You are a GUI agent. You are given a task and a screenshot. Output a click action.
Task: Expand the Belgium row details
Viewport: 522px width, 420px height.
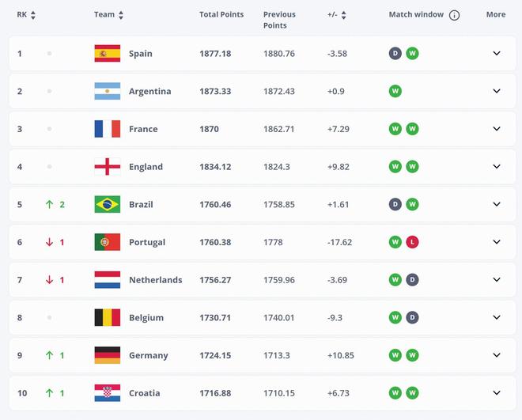pos(497,318)
